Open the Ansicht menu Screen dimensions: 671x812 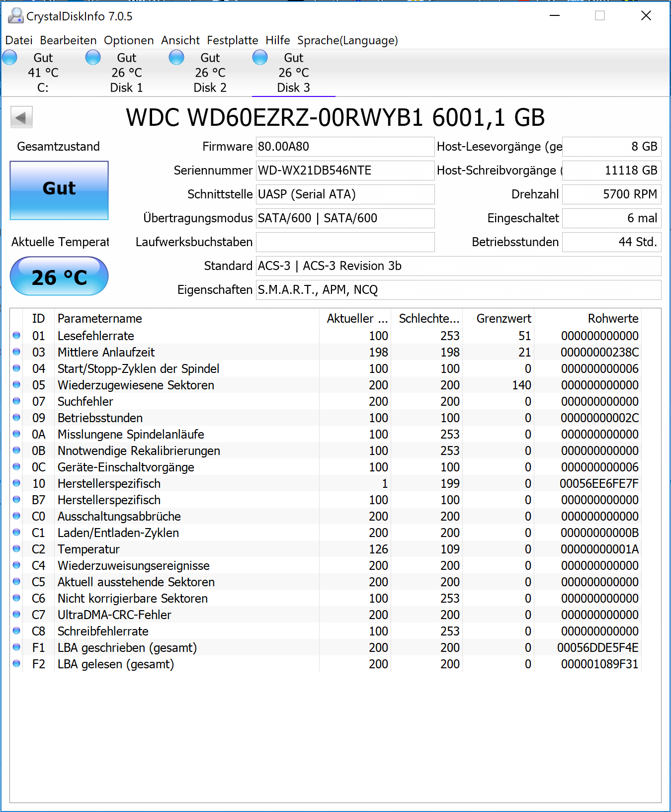pyautogui.click(x=180, y=40)
